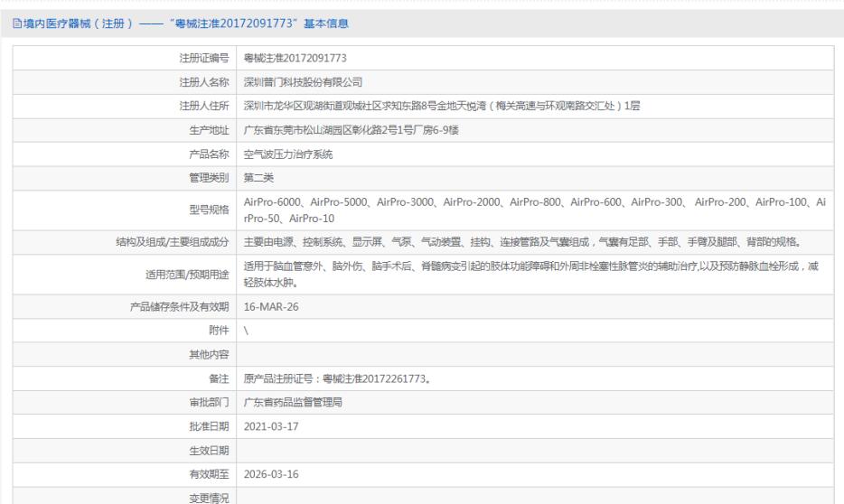This screenshot has height=504, width=844.
Task: Click the label 结构及组成/主要组成成分
Action: (x=173, y=242)
